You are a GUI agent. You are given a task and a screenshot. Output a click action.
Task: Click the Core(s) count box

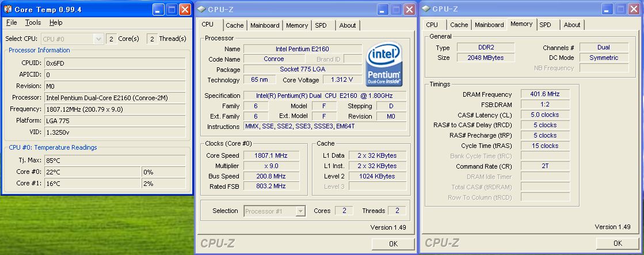(111, 39)
